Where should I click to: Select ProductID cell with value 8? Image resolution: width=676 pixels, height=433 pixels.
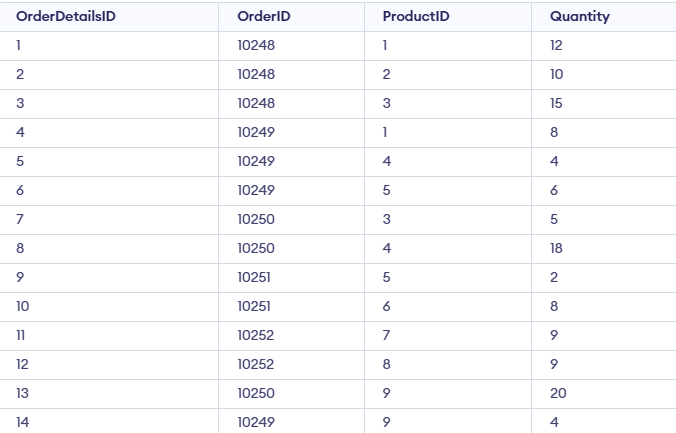386,364
